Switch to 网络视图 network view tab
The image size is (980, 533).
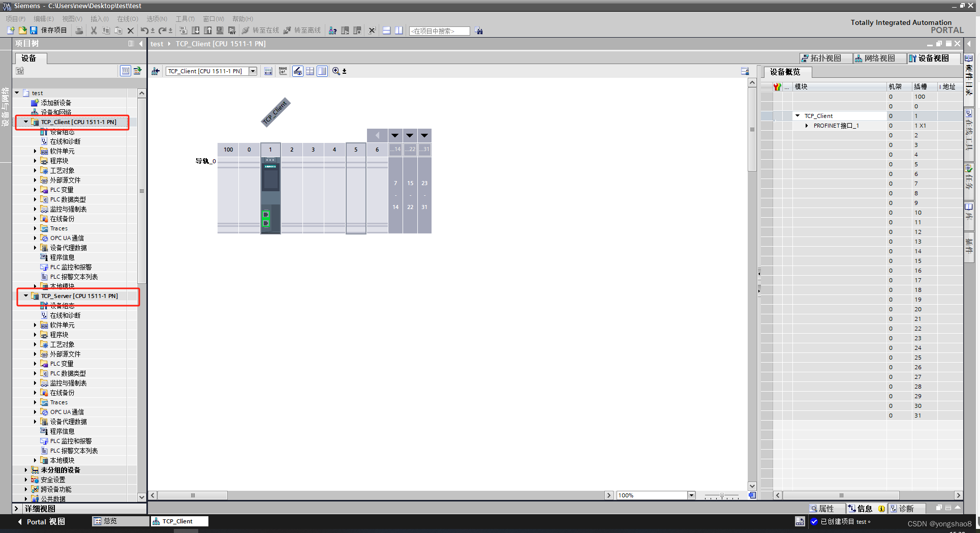(879, 58)
